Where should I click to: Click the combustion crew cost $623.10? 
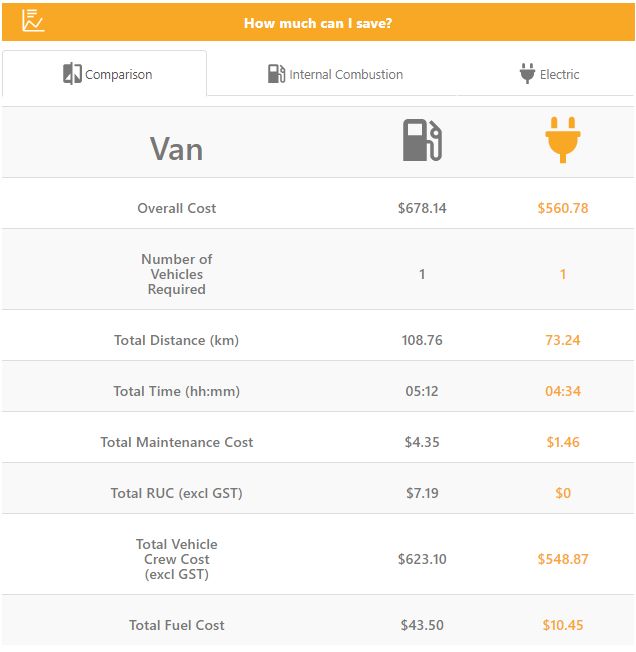point(422,559)
